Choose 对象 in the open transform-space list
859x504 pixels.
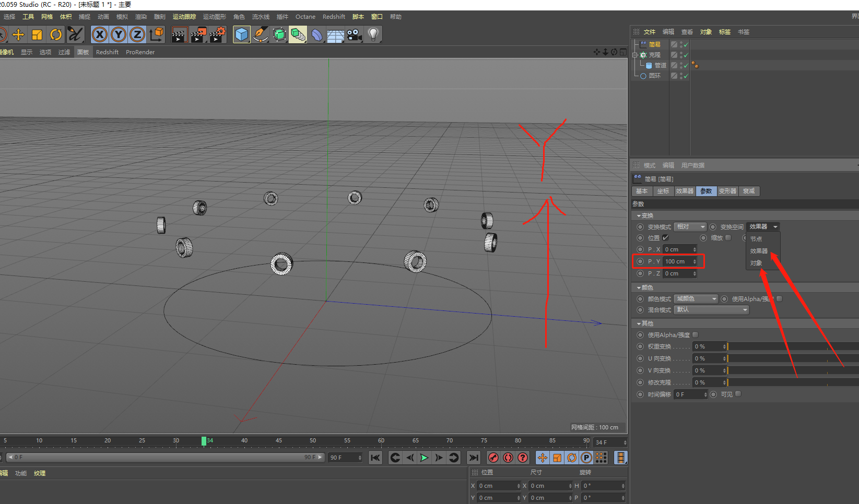[x=756, y=263]
